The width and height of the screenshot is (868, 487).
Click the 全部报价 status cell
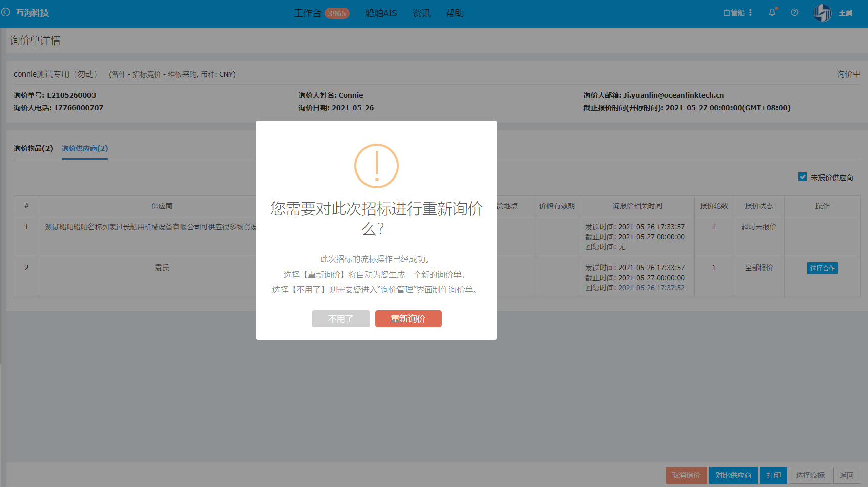(759, 268)
